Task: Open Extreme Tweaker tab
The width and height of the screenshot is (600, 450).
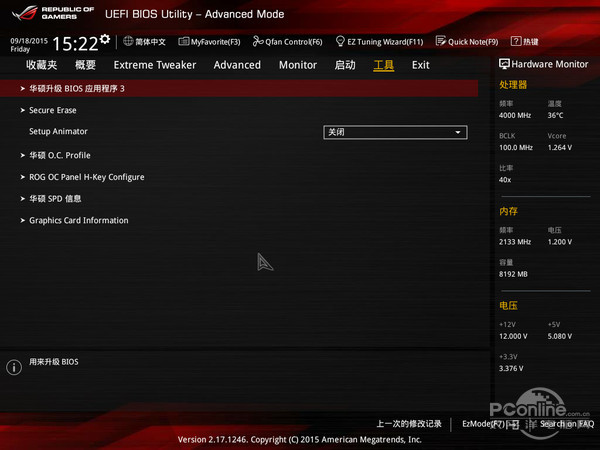Action: (x=155, y=65)
